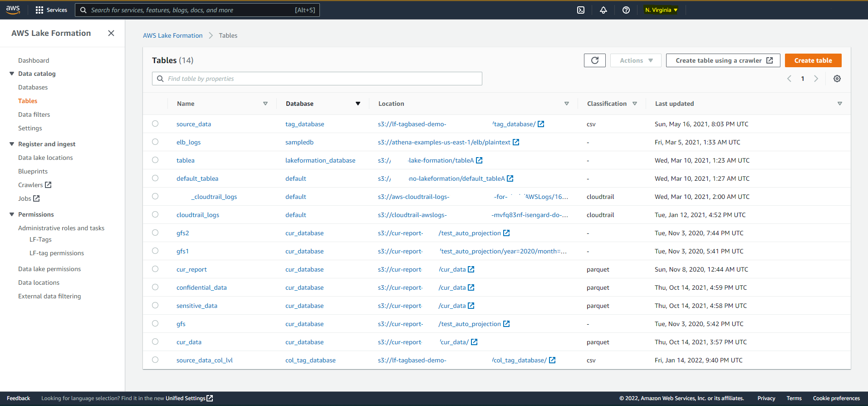The width and height of the screenshot is (868, 406).
Task: Open external link for tablea location
Action: [479, 160]
